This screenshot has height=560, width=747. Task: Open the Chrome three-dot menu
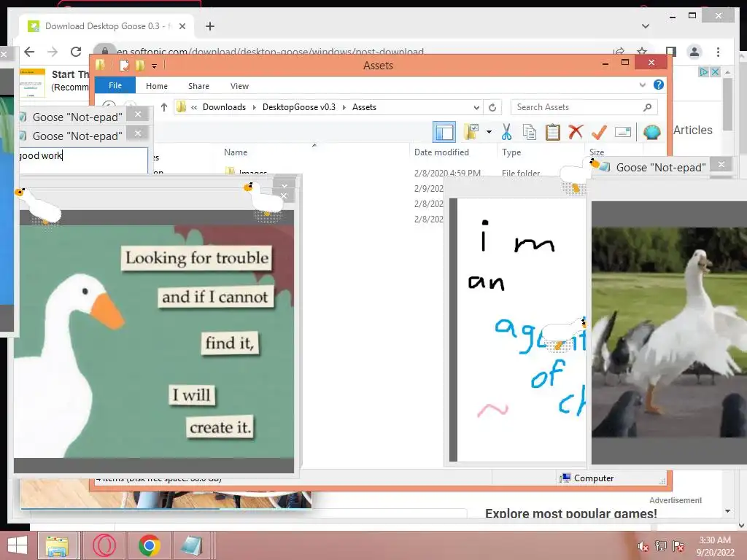click(718, 52)
